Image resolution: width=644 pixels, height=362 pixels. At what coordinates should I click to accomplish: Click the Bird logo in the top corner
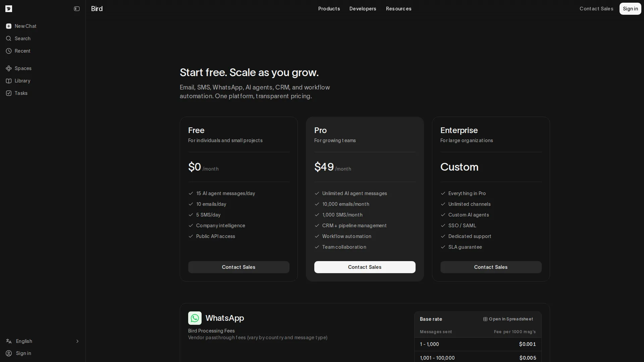pyautogui.click(x=8, y=9)
